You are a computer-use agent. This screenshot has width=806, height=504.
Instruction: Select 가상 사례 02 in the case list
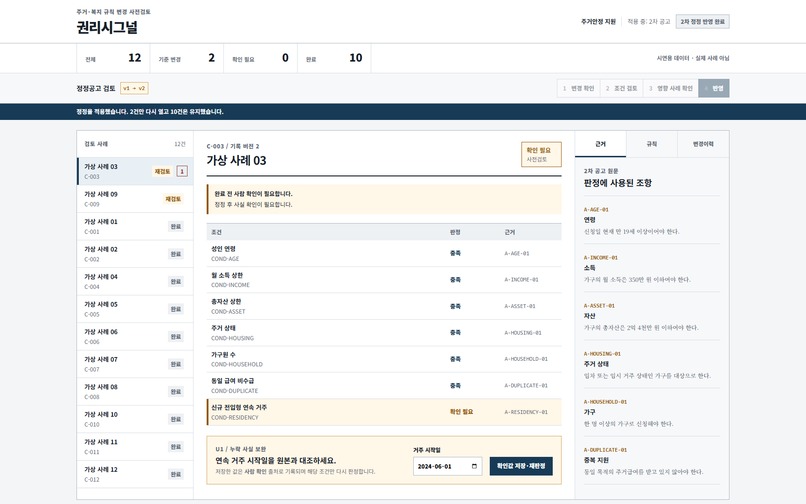click(135, 254)
